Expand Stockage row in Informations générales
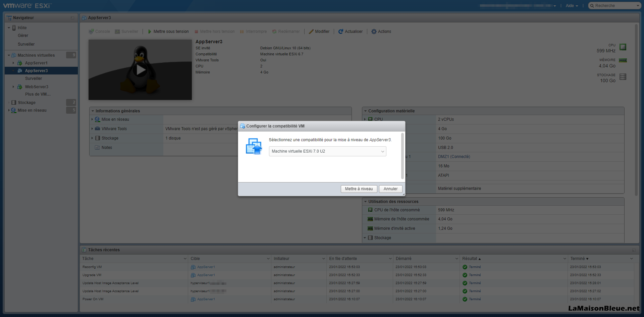Viewport: 644px width, 317px height. tap(92, 138)
